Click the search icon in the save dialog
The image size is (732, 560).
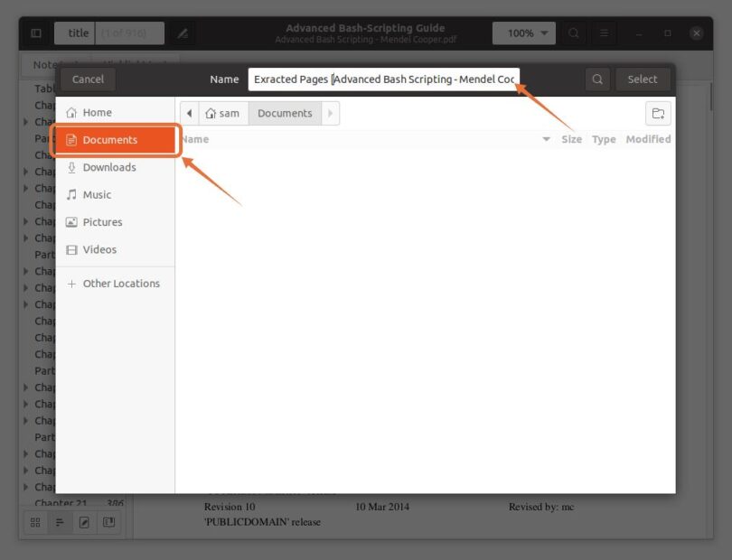tap(596, 79)
